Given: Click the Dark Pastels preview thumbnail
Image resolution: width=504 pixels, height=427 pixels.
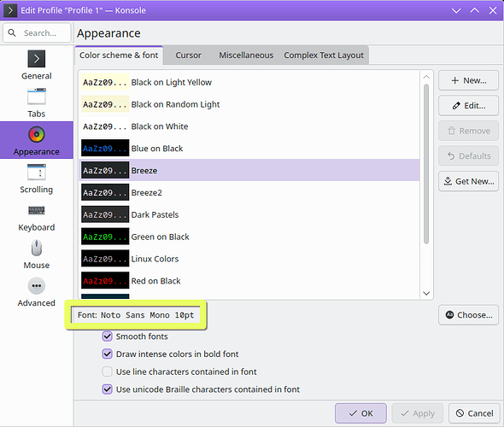Looking at the screenshot, I should 105,214.
